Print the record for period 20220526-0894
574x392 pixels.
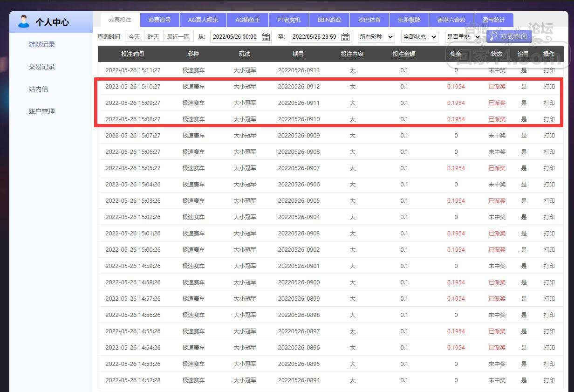point(549,380)
